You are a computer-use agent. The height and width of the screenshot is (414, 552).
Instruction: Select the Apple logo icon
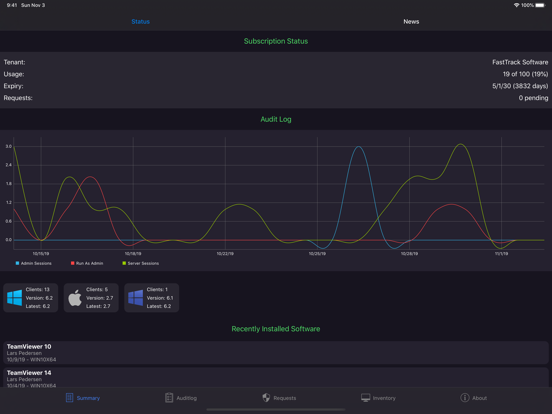(x=75, y=298)
